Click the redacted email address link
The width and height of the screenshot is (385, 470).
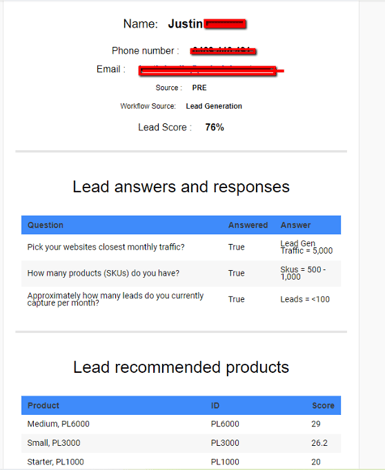tap(208, 71)
